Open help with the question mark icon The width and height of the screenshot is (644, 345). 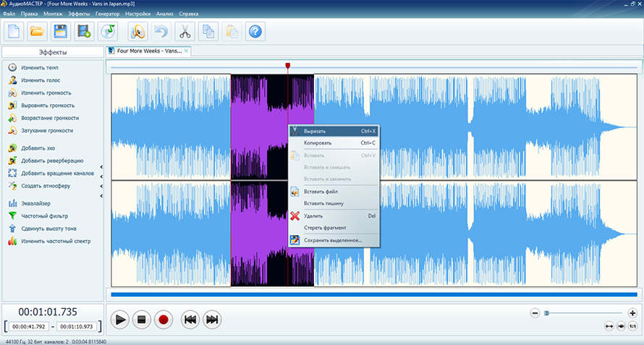click(x=255, y=31)
